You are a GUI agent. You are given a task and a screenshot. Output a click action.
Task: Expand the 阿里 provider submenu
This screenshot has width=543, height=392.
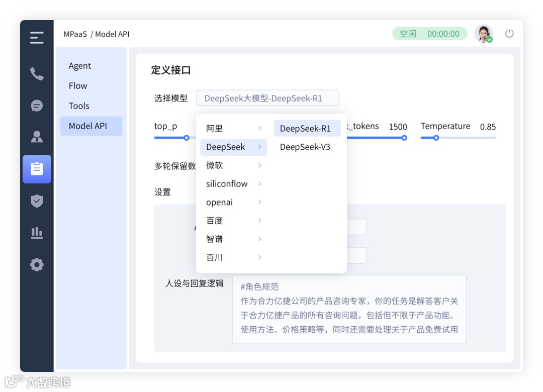pyautogui.click(x=234, y=129)
